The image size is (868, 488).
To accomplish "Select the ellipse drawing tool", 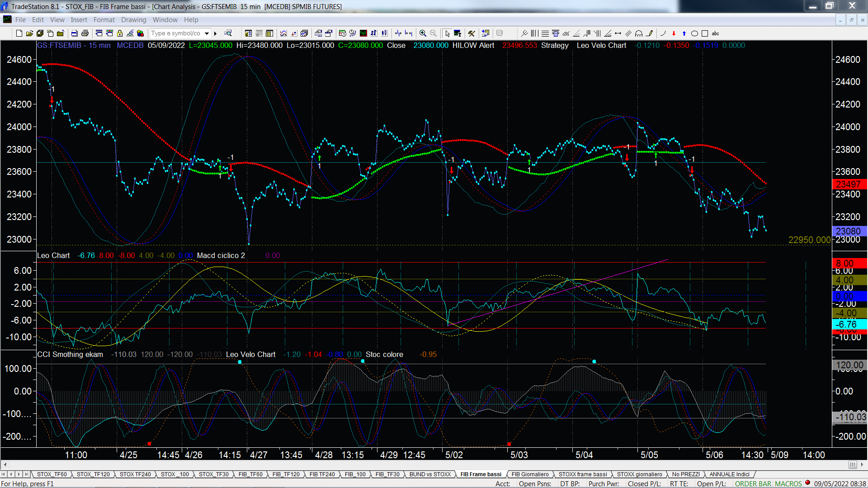I will pyautogui.click(x=694, y=33).
